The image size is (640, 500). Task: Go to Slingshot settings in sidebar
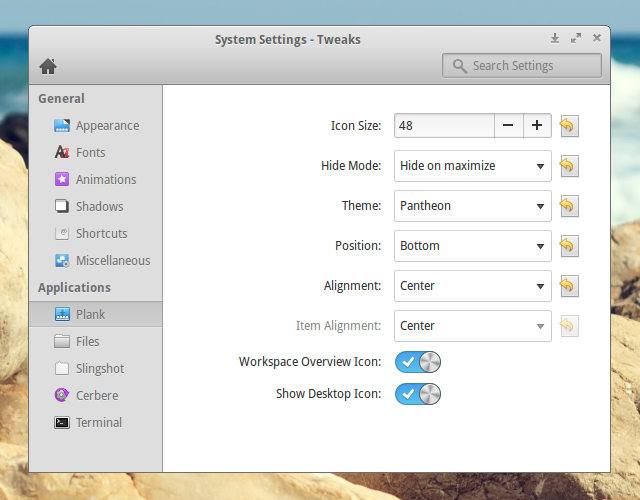click(x=101, y=369)
